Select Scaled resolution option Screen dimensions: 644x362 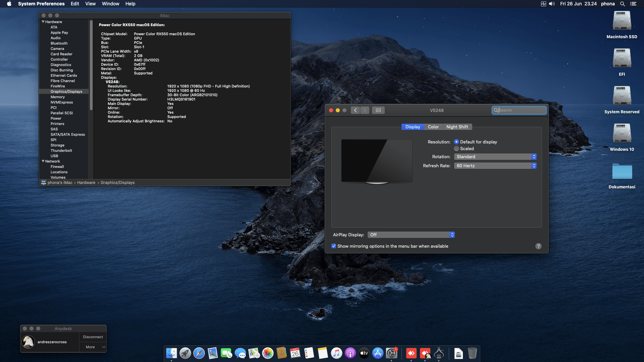457,148
